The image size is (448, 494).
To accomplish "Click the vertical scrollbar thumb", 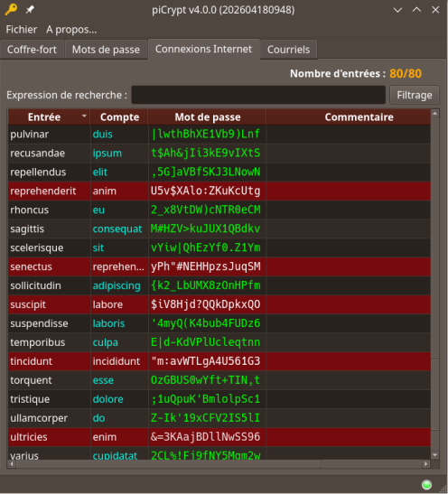I will click(434, 395).
